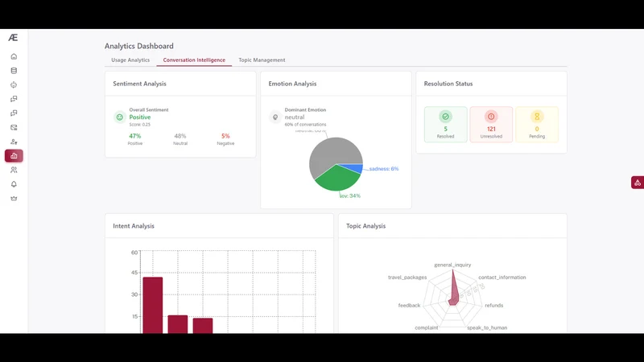Click the 47% Positive value
Image resolution: width=644 pixels, height=362 pixels.
pos(134,136)
